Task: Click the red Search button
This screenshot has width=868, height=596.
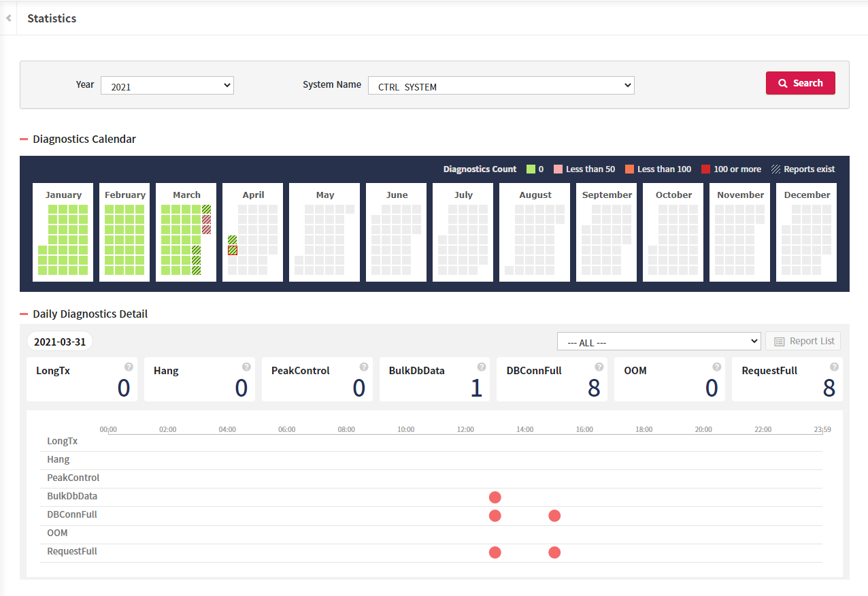Action: point(800,83)
